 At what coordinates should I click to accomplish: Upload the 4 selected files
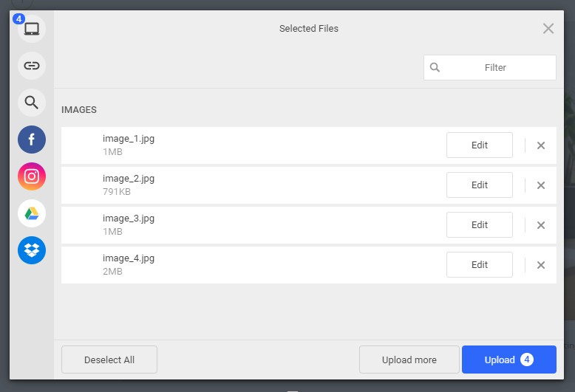508,360
